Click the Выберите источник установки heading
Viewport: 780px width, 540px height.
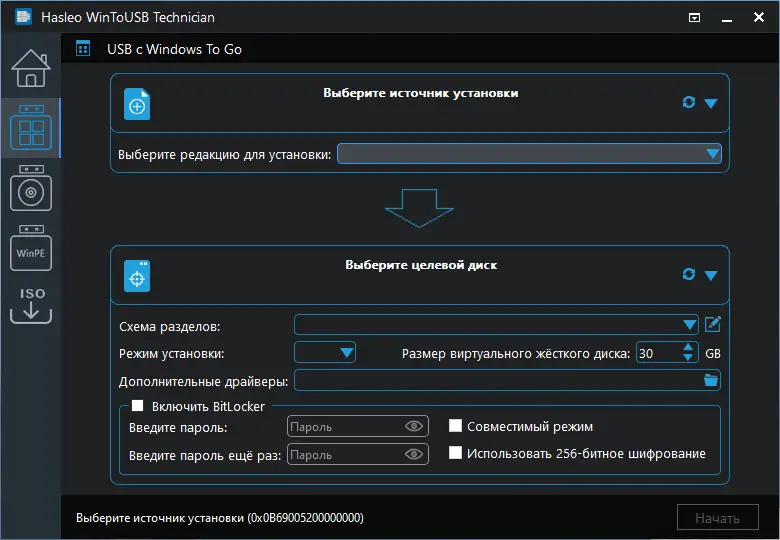[x=421, y=93]
